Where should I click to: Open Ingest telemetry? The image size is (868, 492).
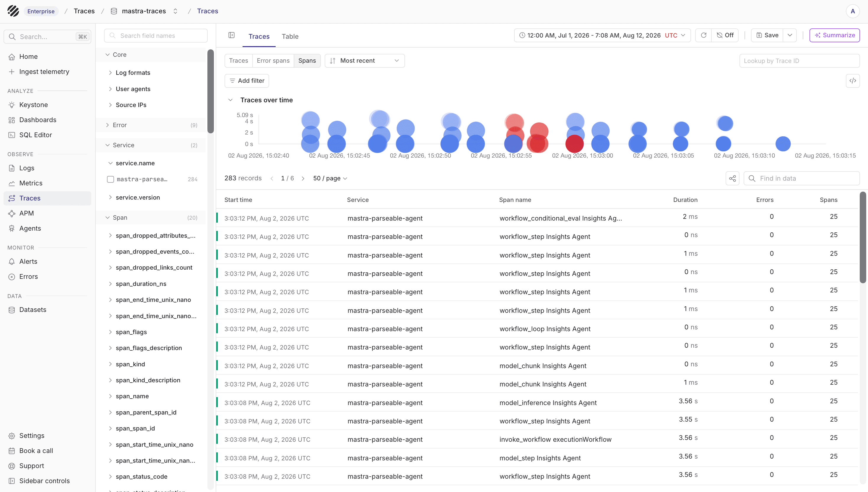[47, 72]
